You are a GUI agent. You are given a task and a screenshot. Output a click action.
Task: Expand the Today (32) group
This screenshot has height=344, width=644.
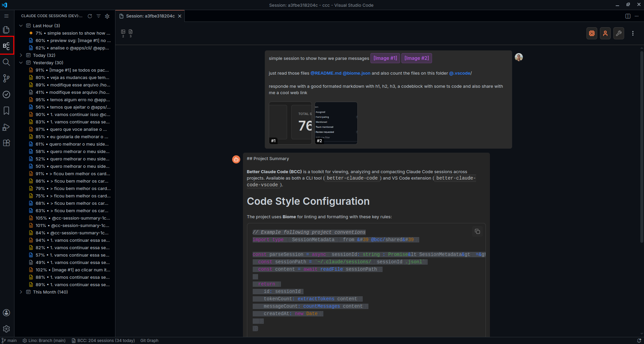[21, 55]
